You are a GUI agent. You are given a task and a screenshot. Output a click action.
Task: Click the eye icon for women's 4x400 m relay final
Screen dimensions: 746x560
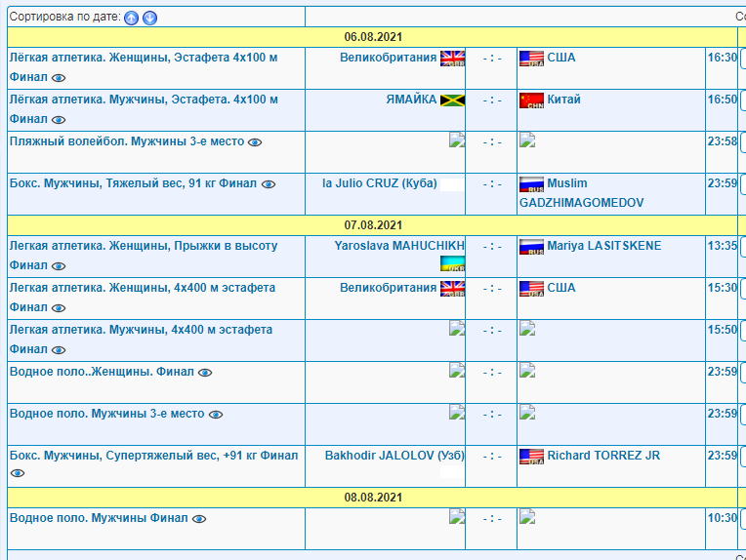tap(59, 308)
